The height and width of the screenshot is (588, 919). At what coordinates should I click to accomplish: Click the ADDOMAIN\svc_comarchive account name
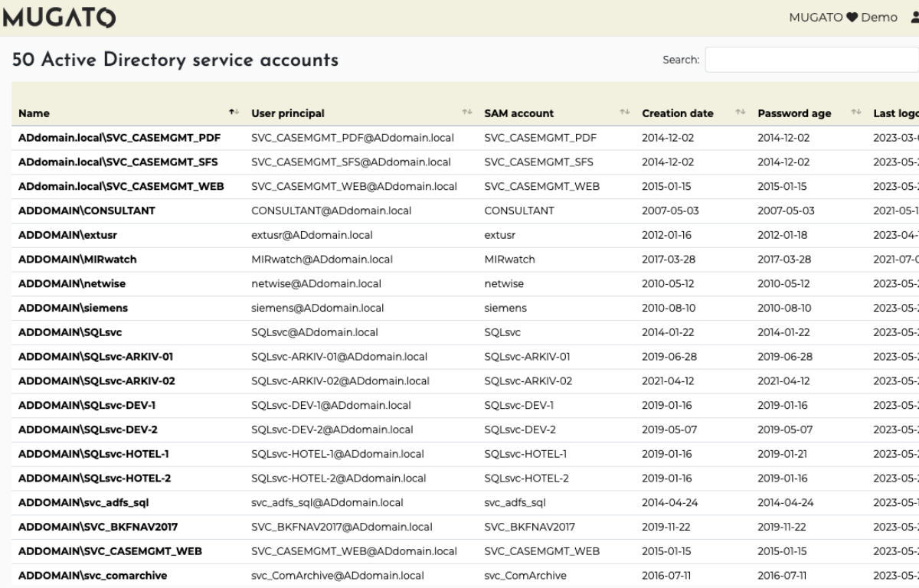[x=93, y=576]
